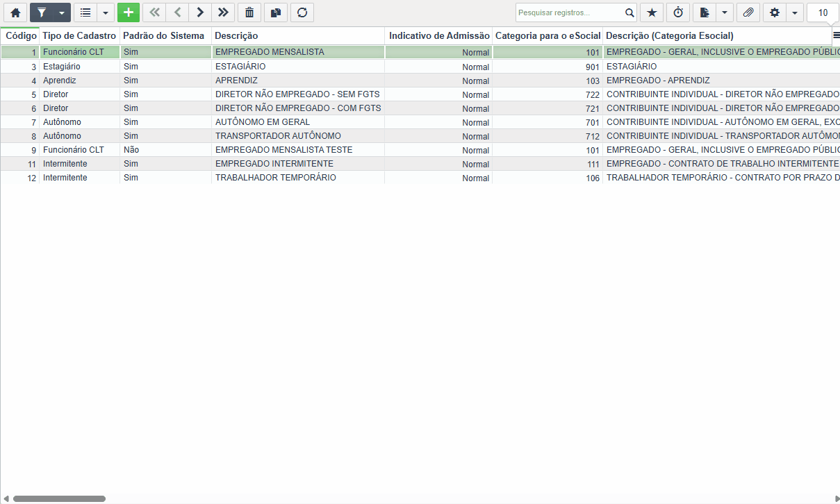The width and height of the screenshot is (840, 504).
Task: Jump to the last record
Action: coord(222,12)
